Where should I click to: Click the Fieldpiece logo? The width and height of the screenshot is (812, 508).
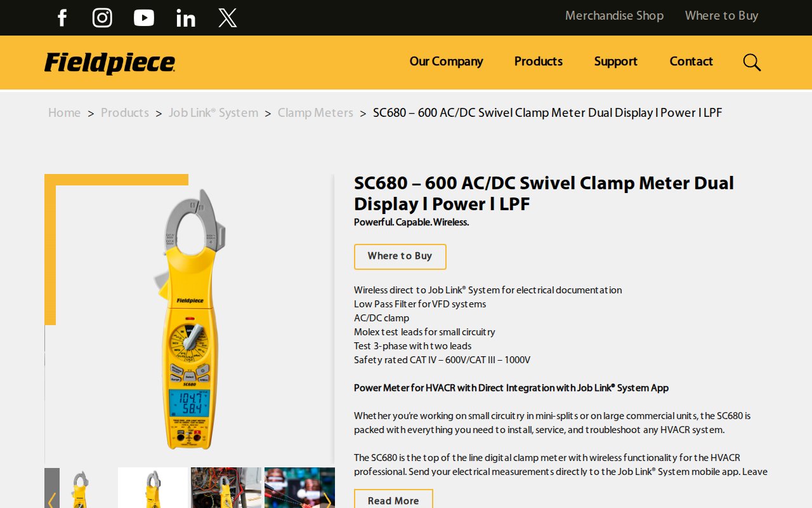click(x=110, y=63)
